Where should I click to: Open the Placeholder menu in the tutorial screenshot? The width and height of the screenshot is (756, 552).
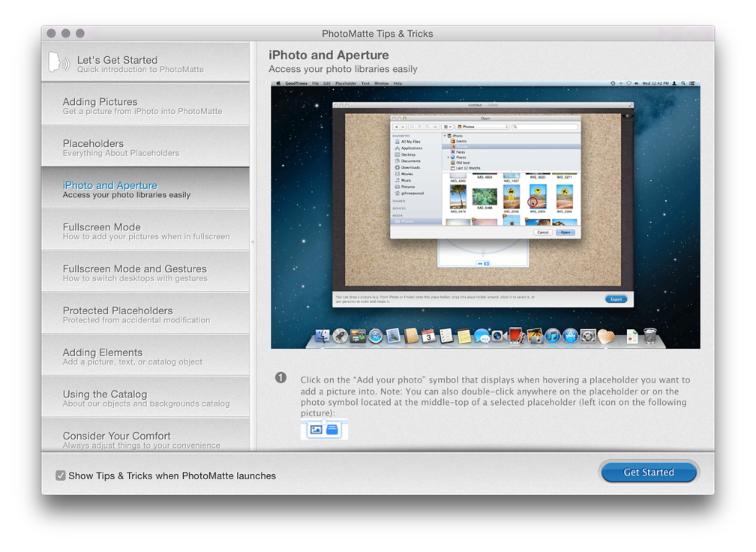(x=346, y=83)
